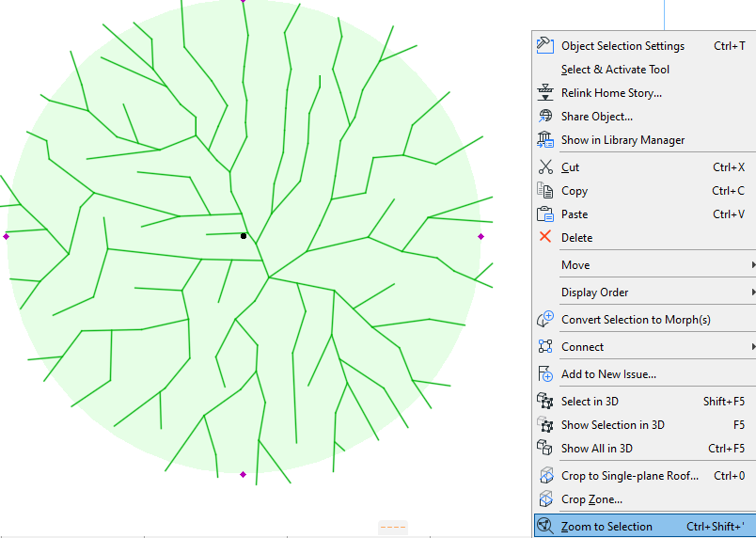Click the Shift+F5 shortcut text
The image size is (756, 538).
(x=724, y=401)
